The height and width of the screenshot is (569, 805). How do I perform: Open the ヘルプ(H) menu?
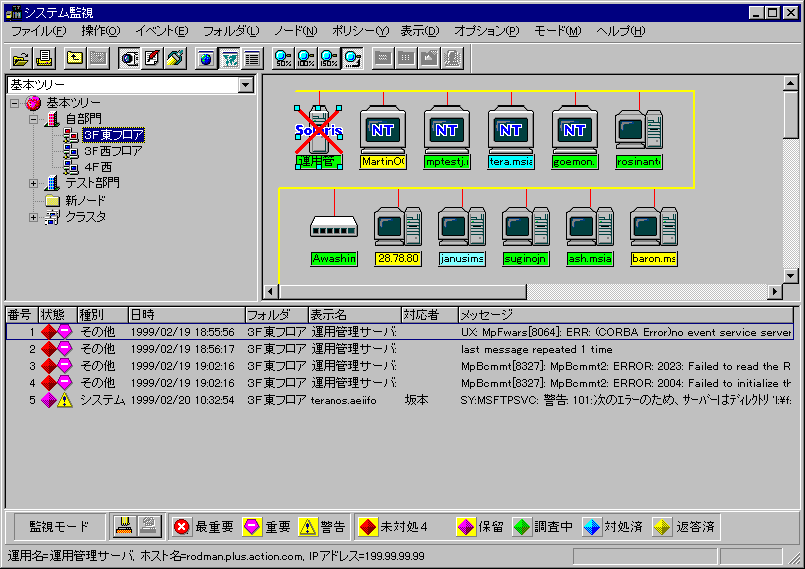click(621, 31)
